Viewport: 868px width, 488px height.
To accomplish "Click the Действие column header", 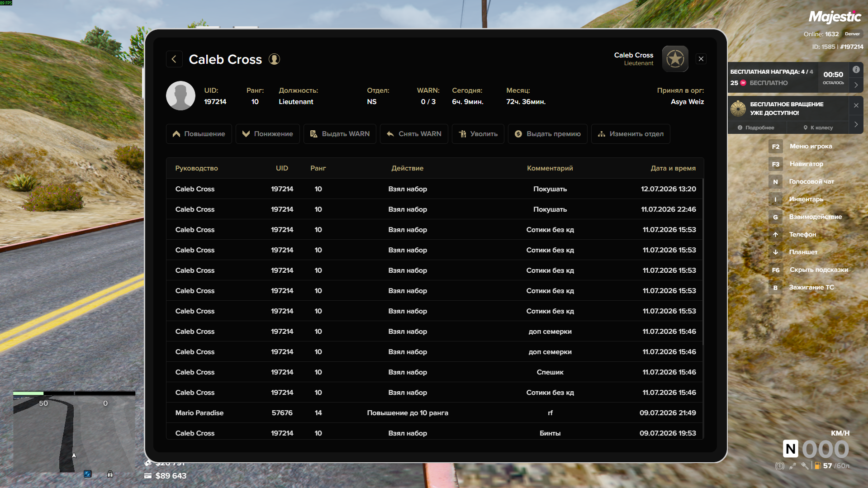I will 408,168.
